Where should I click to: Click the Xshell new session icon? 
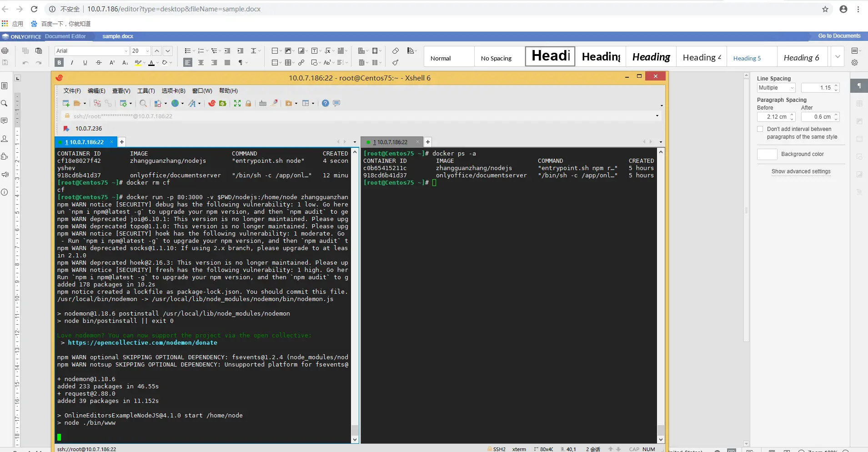[x=66, y=104]
